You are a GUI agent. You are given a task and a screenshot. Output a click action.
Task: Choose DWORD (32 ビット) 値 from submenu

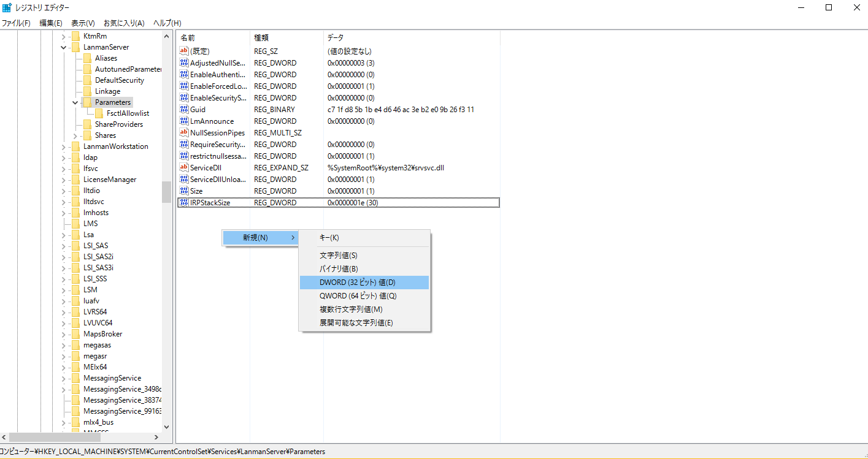pyautogui.click(x=358, y=283)
